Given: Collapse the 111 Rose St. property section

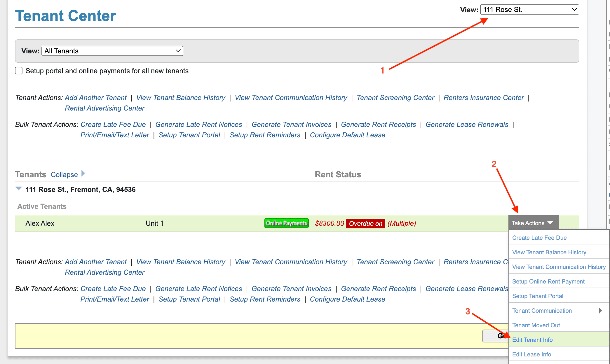Looking at the screenshot, I should [19, 188].
